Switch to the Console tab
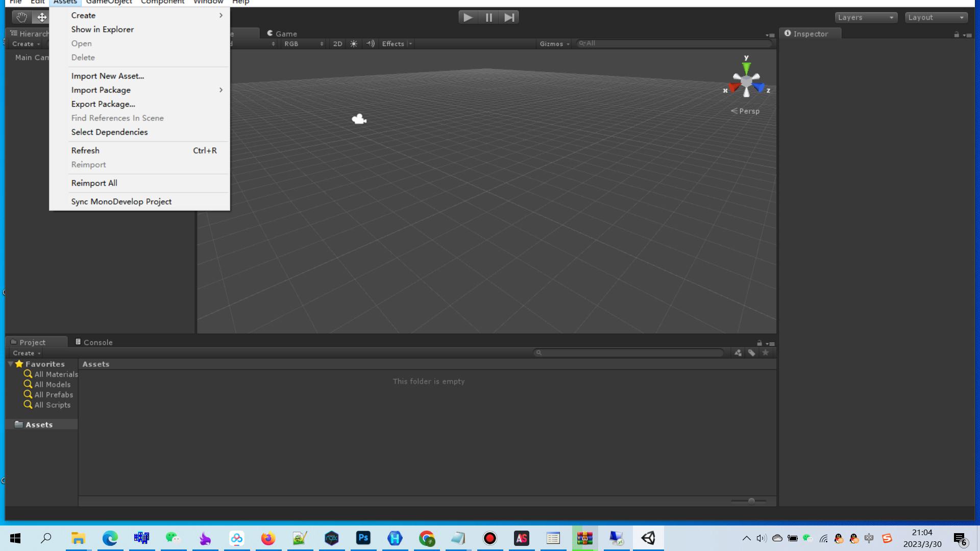The image size is (980, 551). click(99, 342)
